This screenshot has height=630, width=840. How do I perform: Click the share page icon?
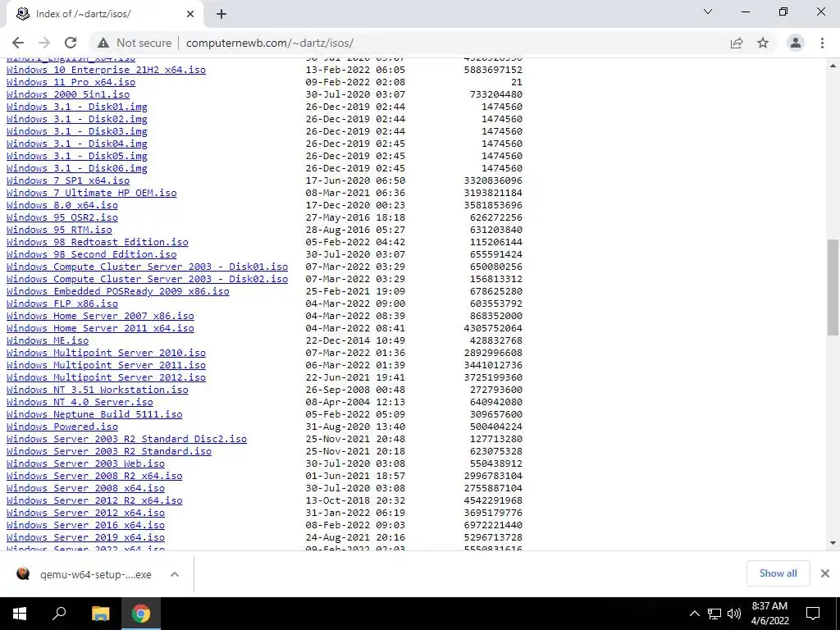click(737, 43)
